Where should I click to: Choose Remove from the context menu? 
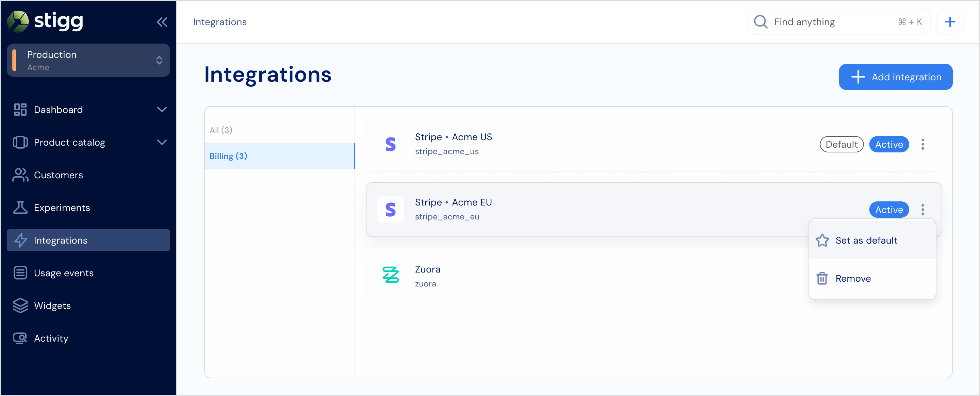tap(872, 278)
